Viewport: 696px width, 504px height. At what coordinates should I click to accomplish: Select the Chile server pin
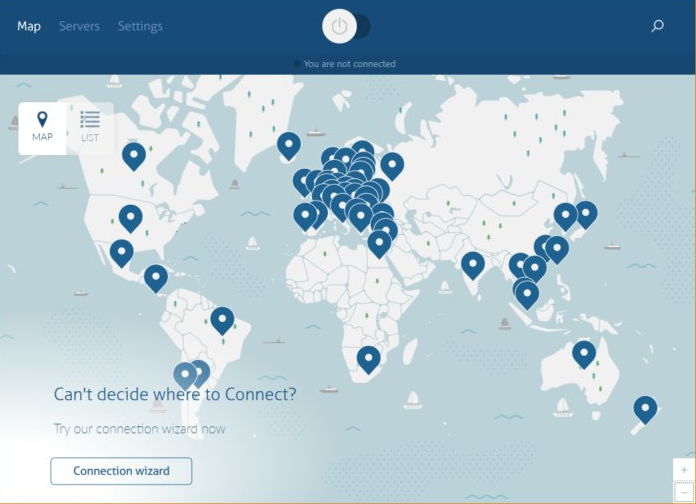[x=185, y=375]
